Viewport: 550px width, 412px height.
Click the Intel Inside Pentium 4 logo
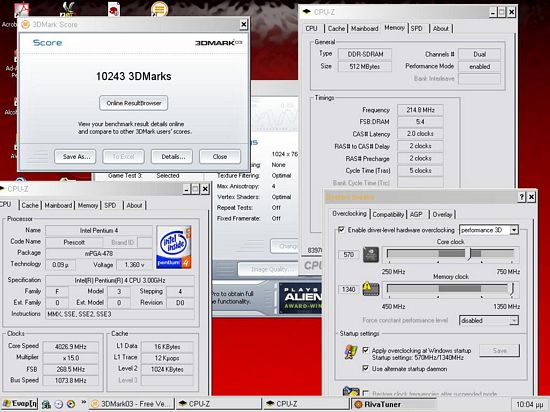[174, 247]
